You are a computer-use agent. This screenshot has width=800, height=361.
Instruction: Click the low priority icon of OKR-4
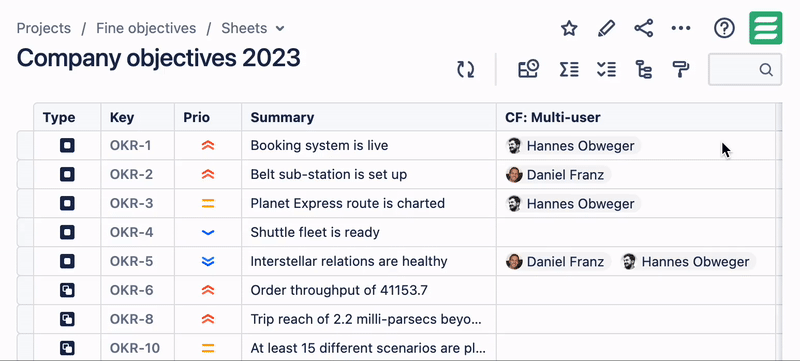[x=208, y=233]
